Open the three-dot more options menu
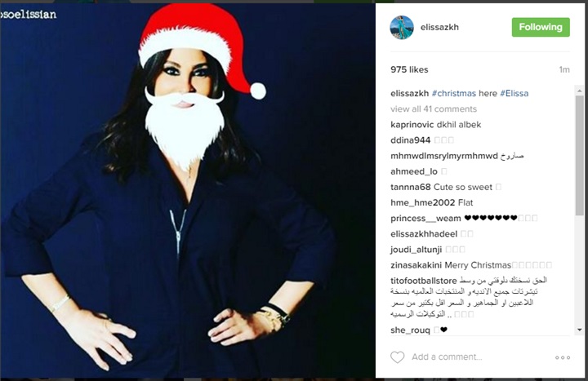The width and height of the screenshot is (588, 381). point(563,357)
